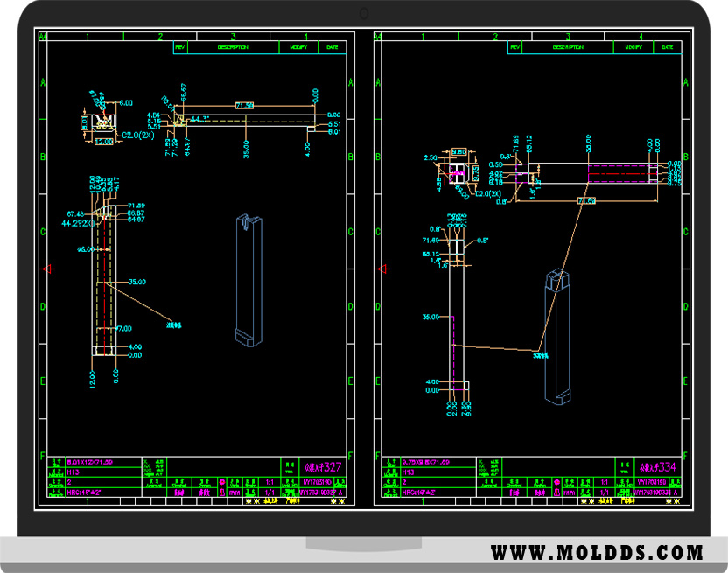Click the 0.56 ordinate dimension in drawing 334
The height and width of the screenshot is (573, 728).
(x=495, y=164)
